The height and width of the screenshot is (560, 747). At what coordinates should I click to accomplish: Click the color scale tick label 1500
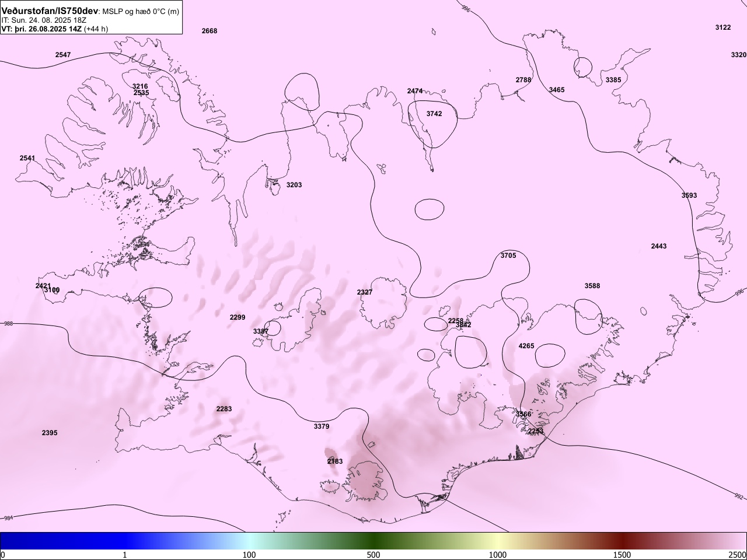coord(622,555)
